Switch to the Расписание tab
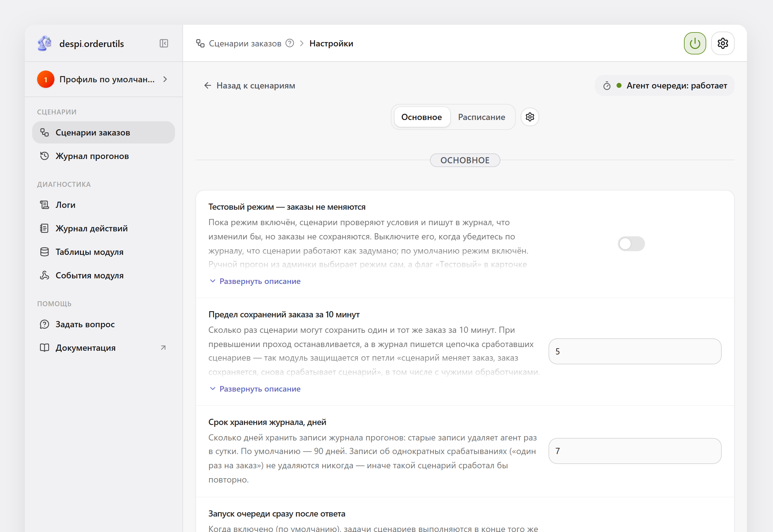Image resolution: width=773 pixels, height=532 pixels. 481,117
